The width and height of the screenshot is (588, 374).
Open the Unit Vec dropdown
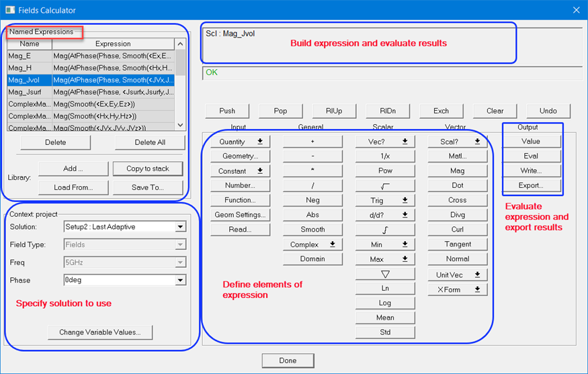tap(458, 275)
